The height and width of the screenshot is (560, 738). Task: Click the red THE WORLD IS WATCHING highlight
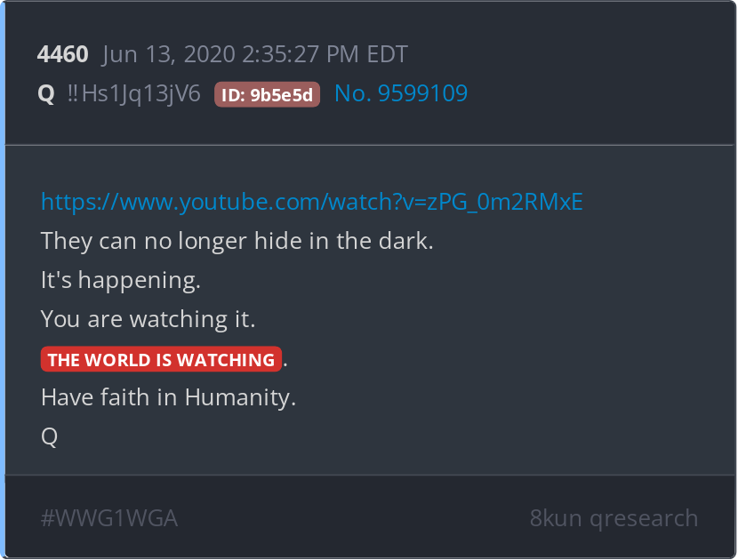pyautogui.click(x=161, y=359)
